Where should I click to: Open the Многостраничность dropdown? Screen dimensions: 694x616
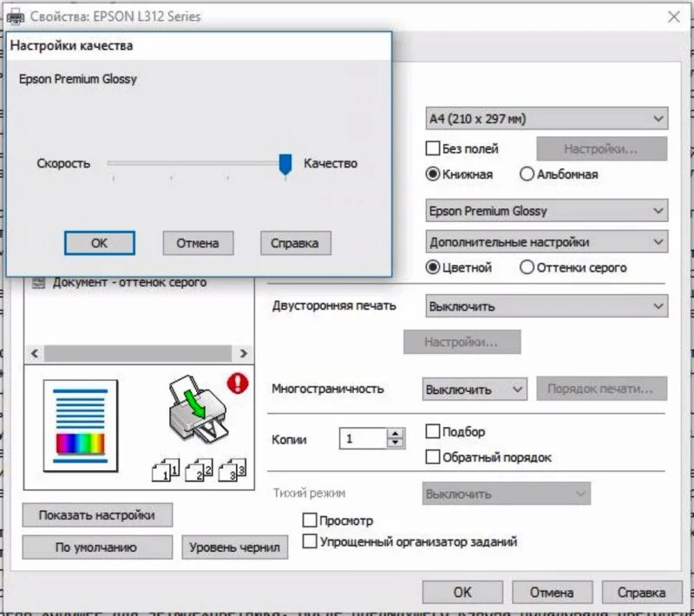[475, 390]
